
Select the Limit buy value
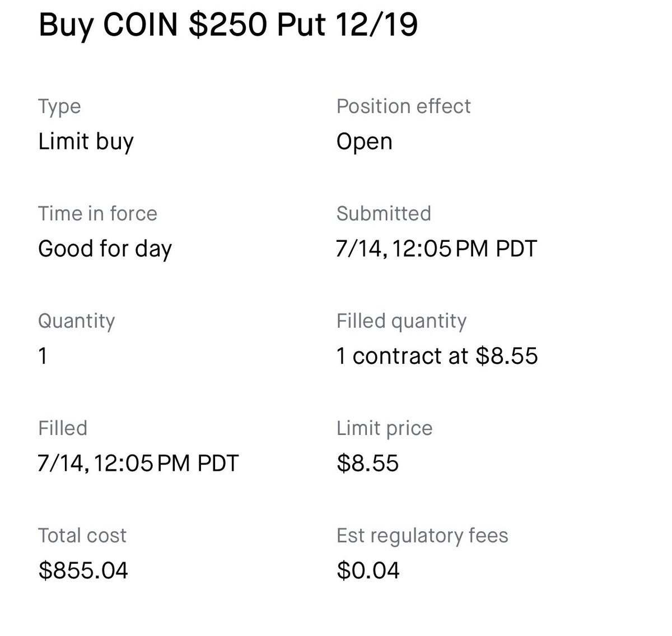[86, 142]
